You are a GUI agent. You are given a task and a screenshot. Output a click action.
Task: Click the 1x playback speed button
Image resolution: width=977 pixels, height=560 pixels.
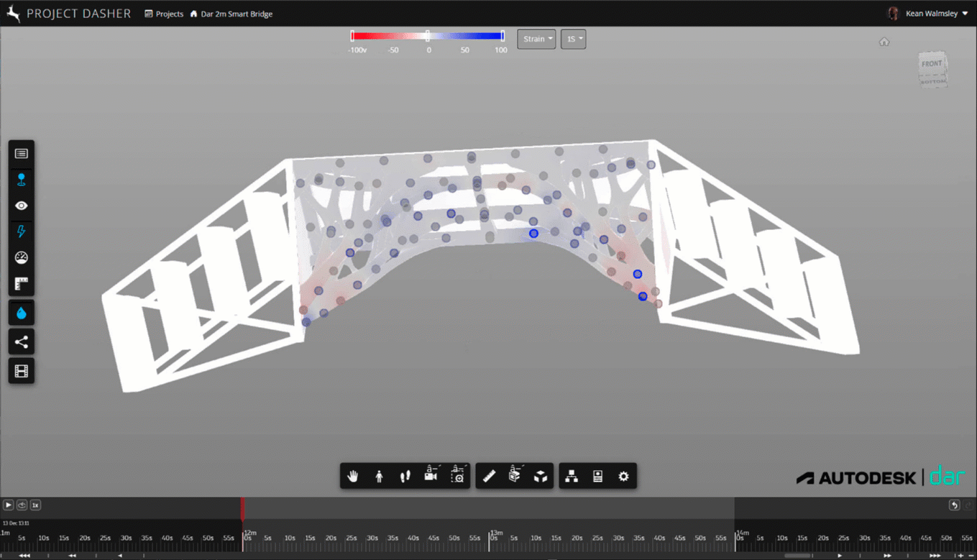(x=35, y=505)
